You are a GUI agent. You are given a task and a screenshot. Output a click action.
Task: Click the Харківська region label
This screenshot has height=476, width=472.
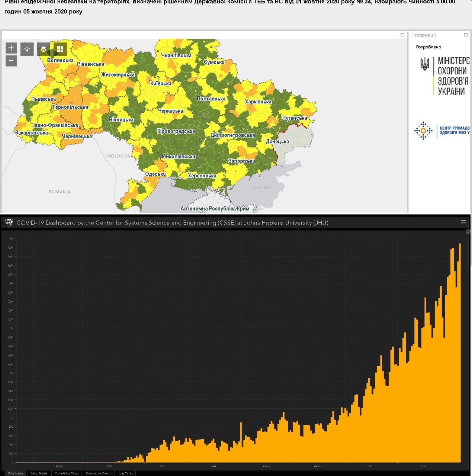pyautogui.click(x=258, y=102)
